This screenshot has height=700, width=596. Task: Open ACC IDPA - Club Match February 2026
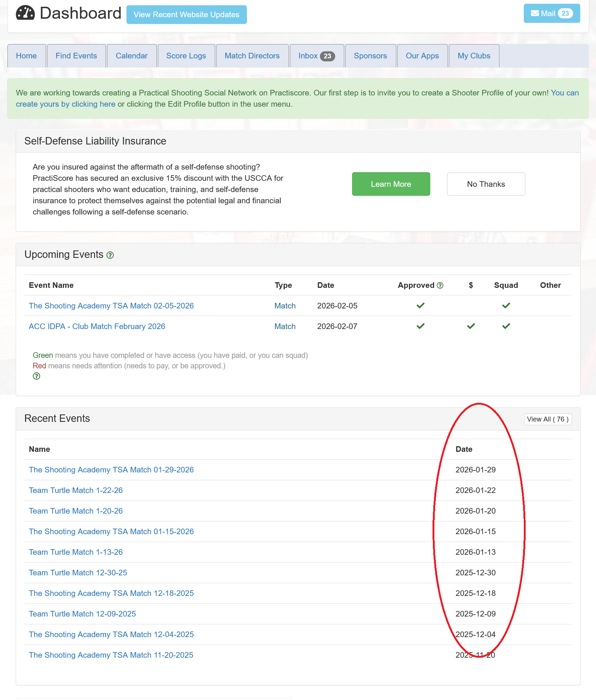point(97,326)
